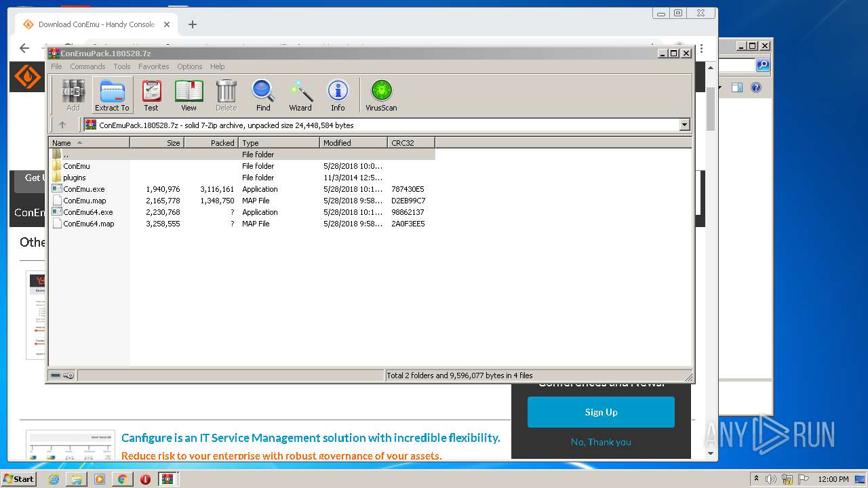
Task: Click the status bar drive icon
Action: point(56,375)
